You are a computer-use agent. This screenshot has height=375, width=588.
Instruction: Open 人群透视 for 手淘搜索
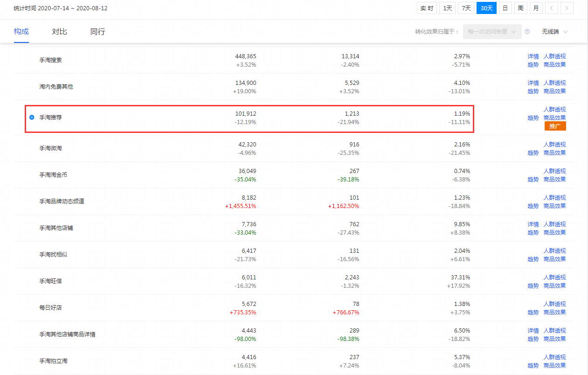pos(554,56)
